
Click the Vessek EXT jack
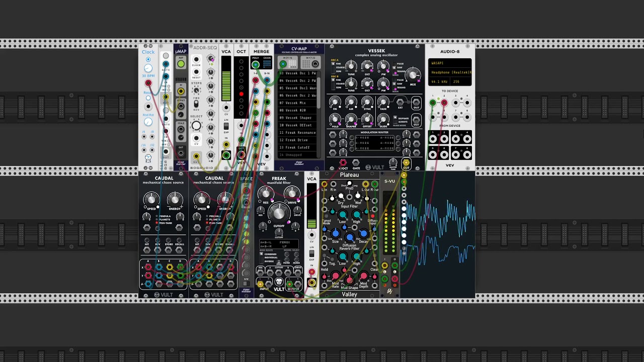tap(400, 103)
